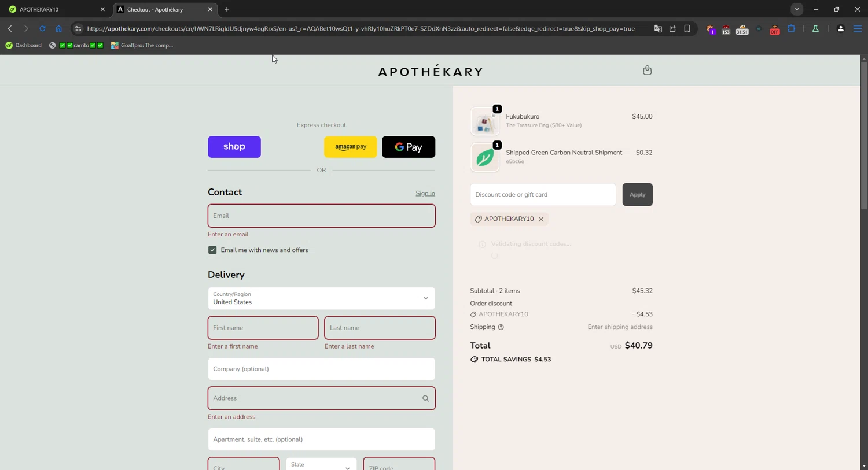
Task: Focus the Last name field
Action: click(x=380, y=328)
